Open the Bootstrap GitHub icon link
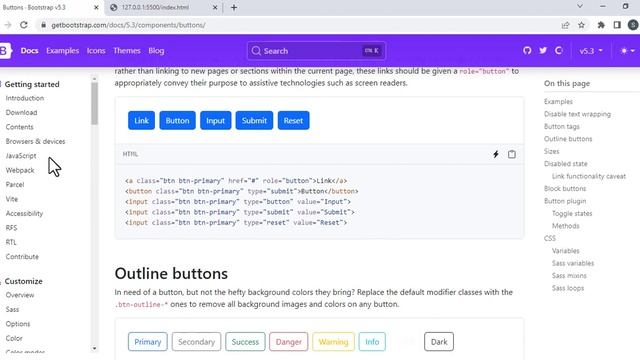Image resolution: width=640 pixels, height=360 pixels. tap(527, 51)
